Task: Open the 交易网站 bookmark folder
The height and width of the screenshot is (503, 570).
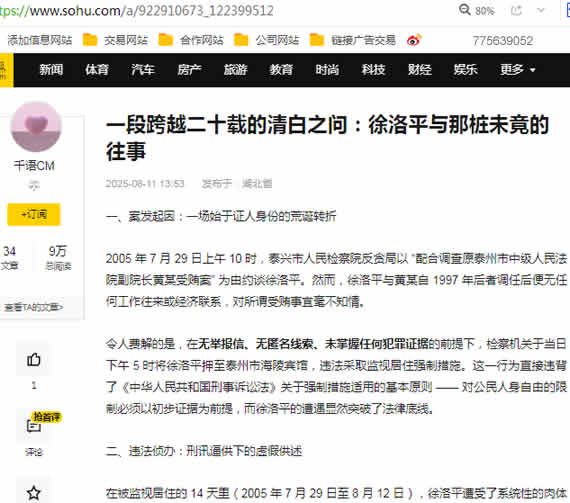Action: tap(115, 40)
